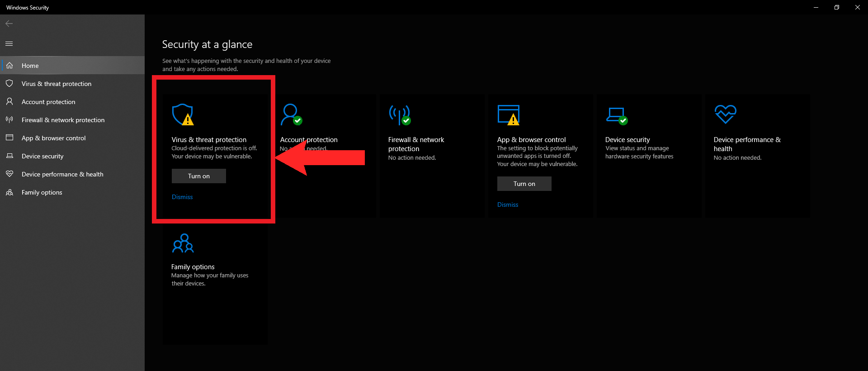The width and height of the screenshot is (868, 371).
Task: Go to Virus & threat protection sidebar item
Action: click(72, 84)
